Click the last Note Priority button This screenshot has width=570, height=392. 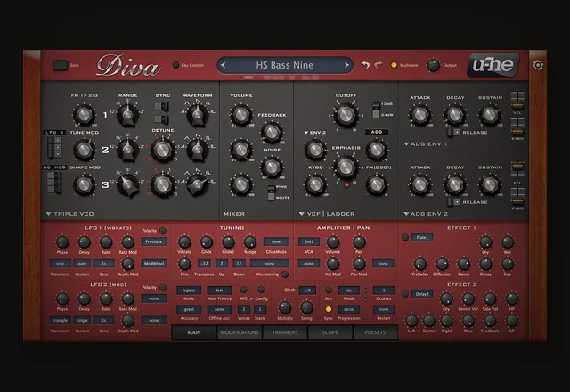coord(219,290)
